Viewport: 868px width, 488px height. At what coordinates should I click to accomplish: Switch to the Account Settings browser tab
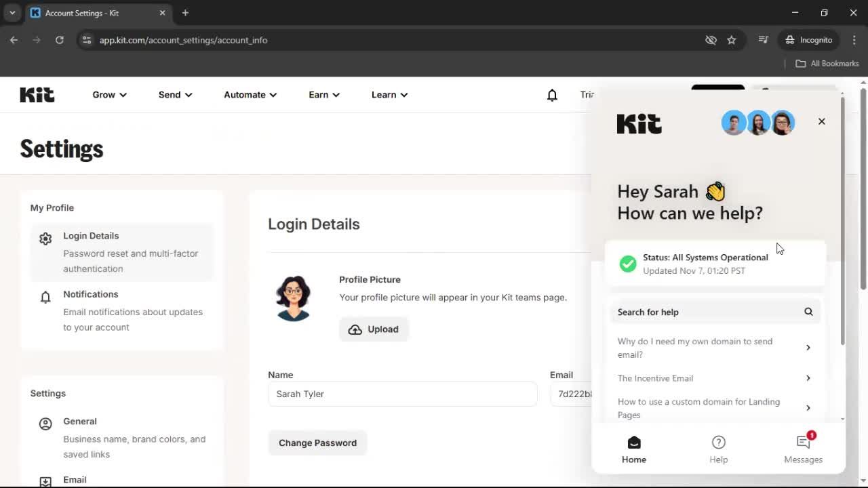tap(81, 13)
